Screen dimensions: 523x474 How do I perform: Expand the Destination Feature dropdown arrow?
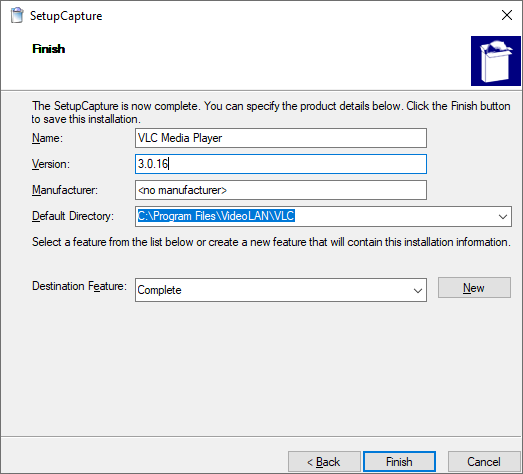click(418, 290)
